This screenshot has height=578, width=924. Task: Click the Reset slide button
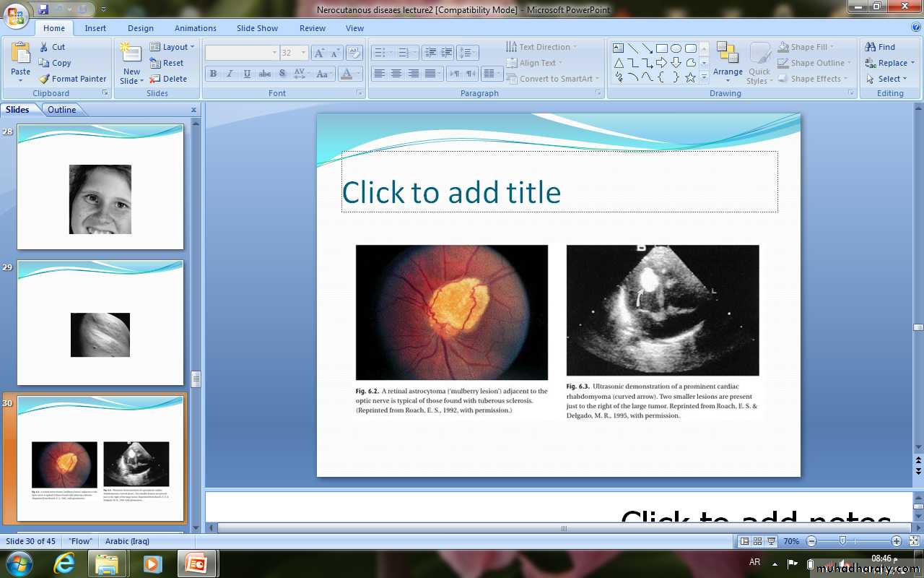(167, 63)
